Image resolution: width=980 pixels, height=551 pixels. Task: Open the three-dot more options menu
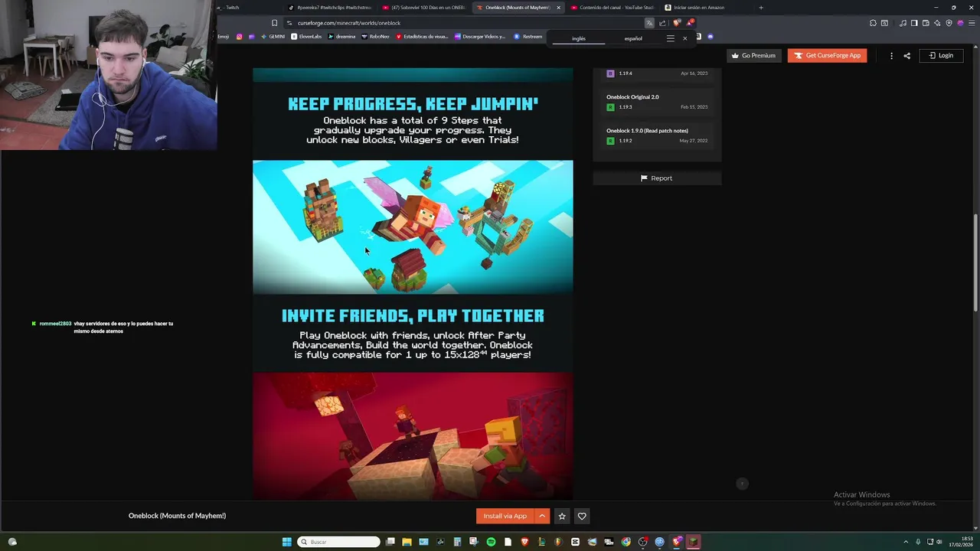click(891, 55)
